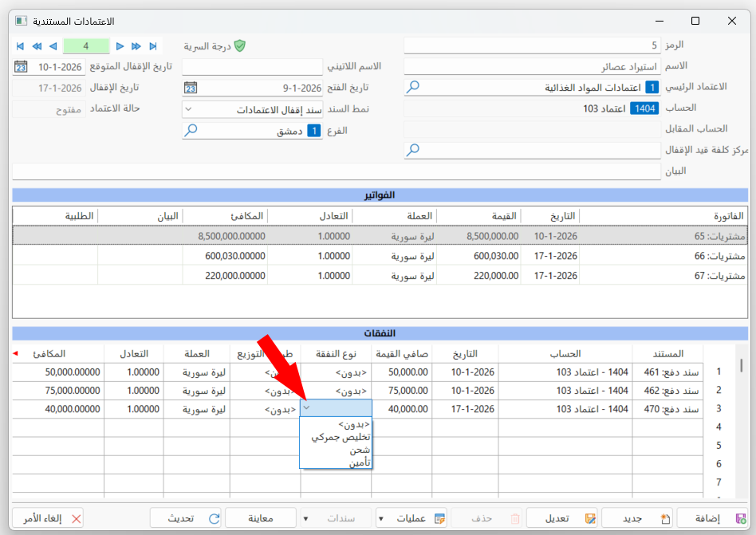756x535 pixels.
Task: Choose تأمين from the expense type list
Action: (x=336, y=462)
